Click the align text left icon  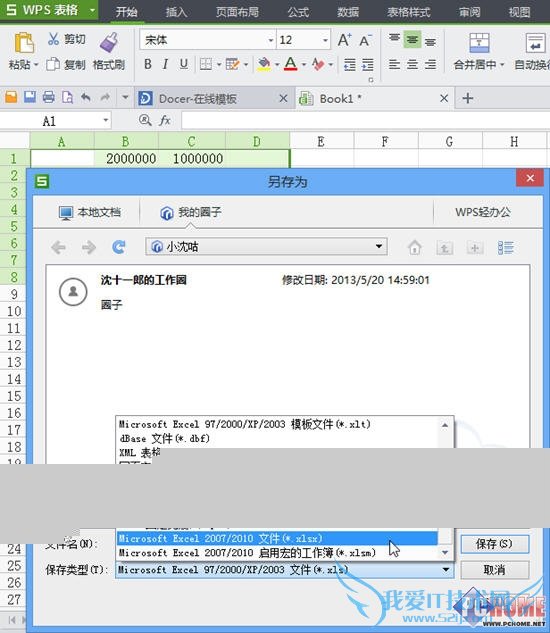394,64
